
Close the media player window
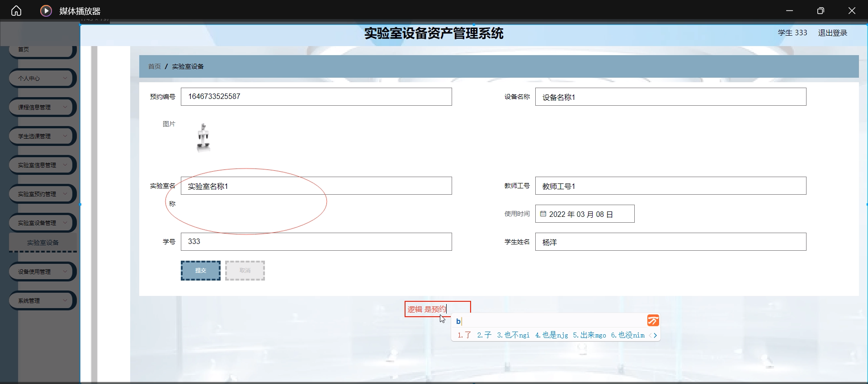852,10
